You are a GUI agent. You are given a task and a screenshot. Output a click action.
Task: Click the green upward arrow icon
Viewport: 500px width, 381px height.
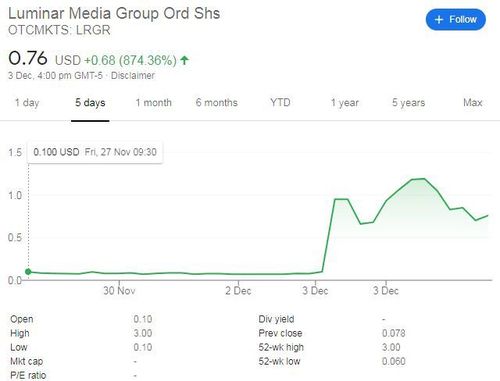coord(184,60)
